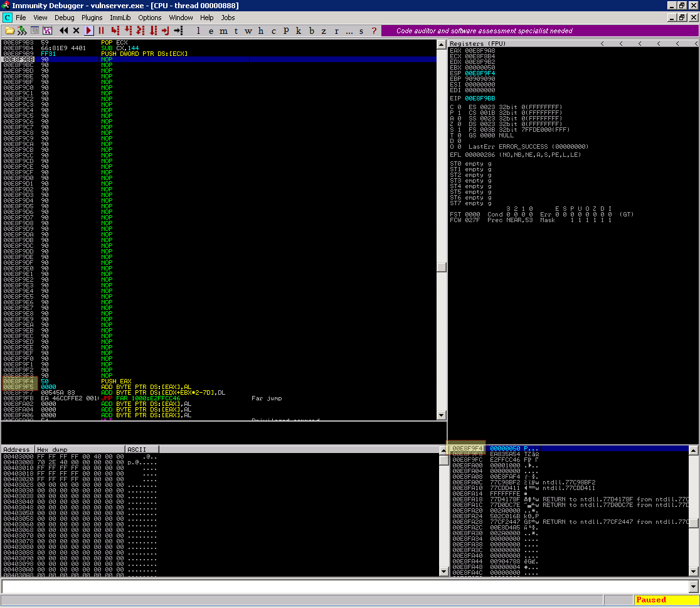Click the red question mark help icon
Image resolution: width=700 pixels, height=608 pixels.
[x=374, y=31]
